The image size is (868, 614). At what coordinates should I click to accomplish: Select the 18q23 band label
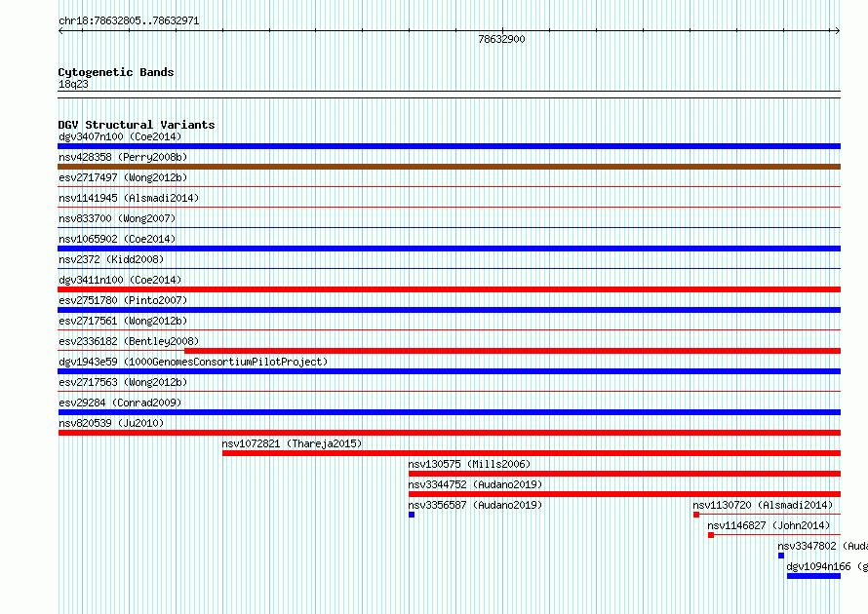coord(73,84)
